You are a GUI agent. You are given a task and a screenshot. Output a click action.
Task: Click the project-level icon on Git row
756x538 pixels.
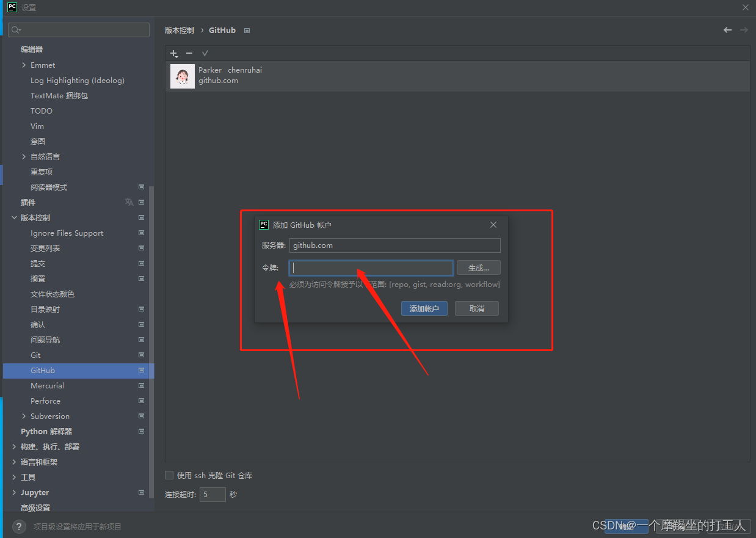click(x=141, y=355)
